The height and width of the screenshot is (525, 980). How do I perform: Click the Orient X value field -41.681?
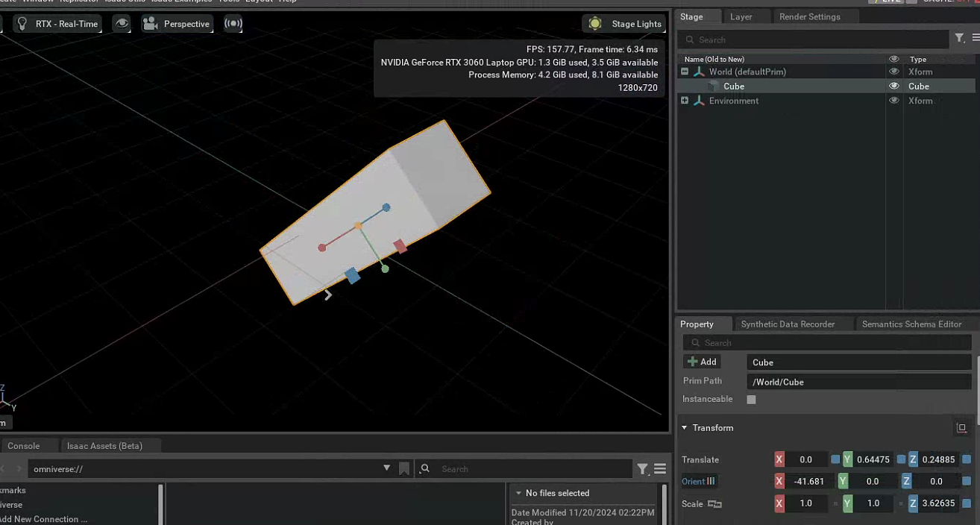[x=808, y=482]
